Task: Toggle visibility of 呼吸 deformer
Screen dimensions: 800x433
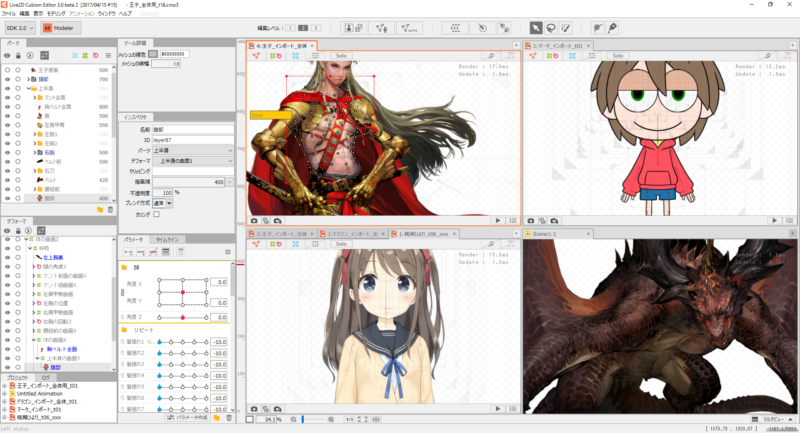Action: point(7,248)
